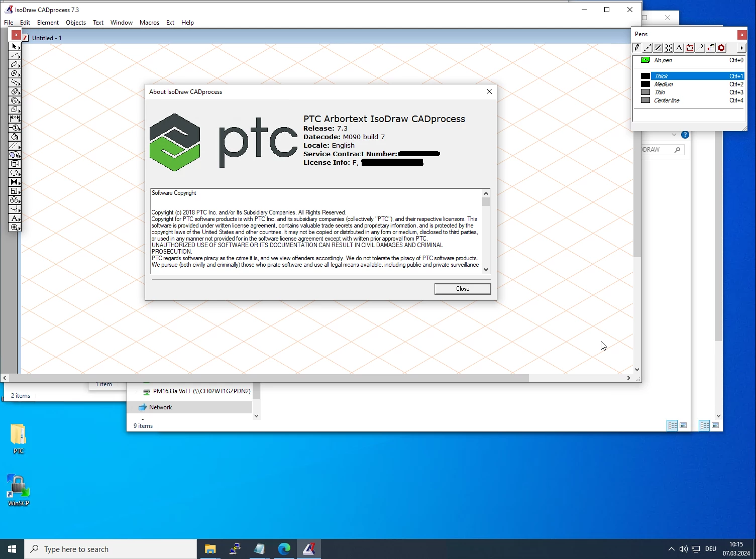Open the Help menu
The height and width of the screenshot is (559, 756).
[187, 23]
